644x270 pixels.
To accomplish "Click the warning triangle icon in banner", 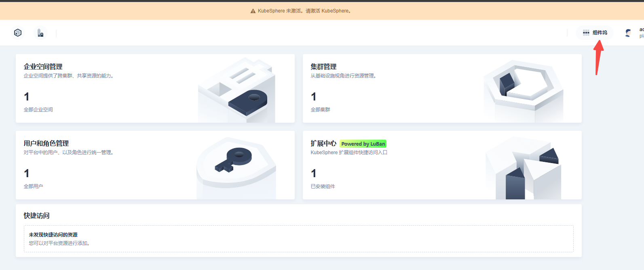I will pos(253,11).
